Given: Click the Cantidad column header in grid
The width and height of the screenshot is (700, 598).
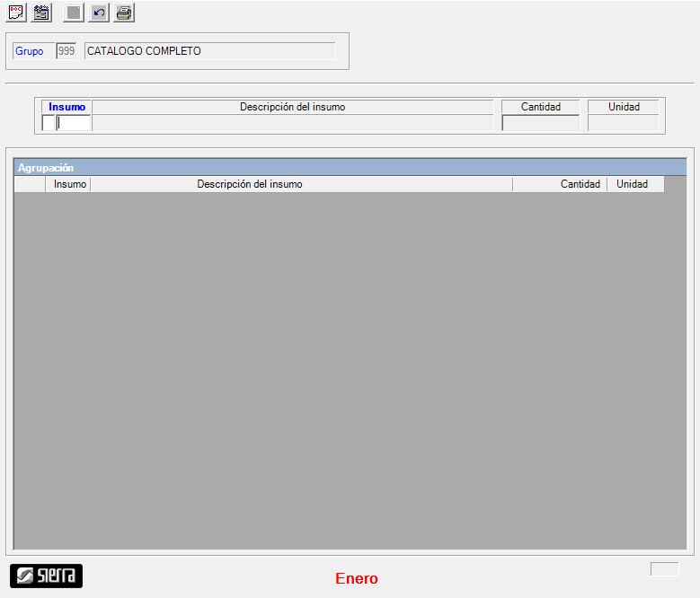Looking at the screenshot, I should pos(560,184).
